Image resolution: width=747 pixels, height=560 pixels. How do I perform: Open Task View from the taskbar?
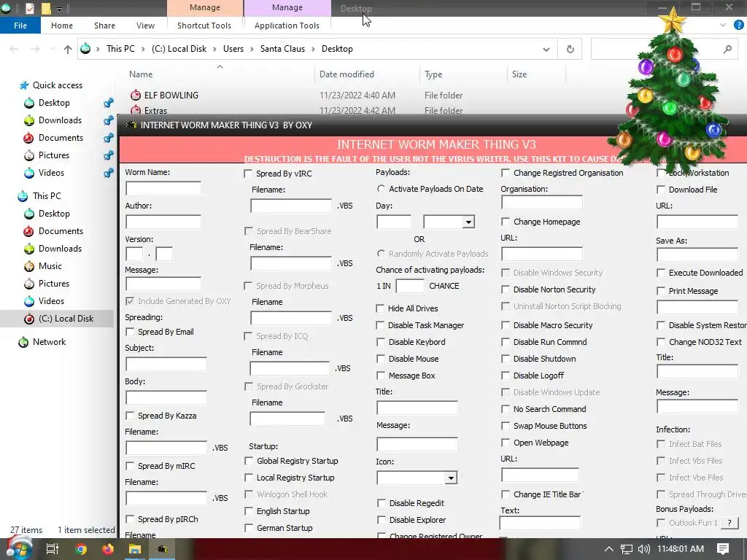[53, 549]
